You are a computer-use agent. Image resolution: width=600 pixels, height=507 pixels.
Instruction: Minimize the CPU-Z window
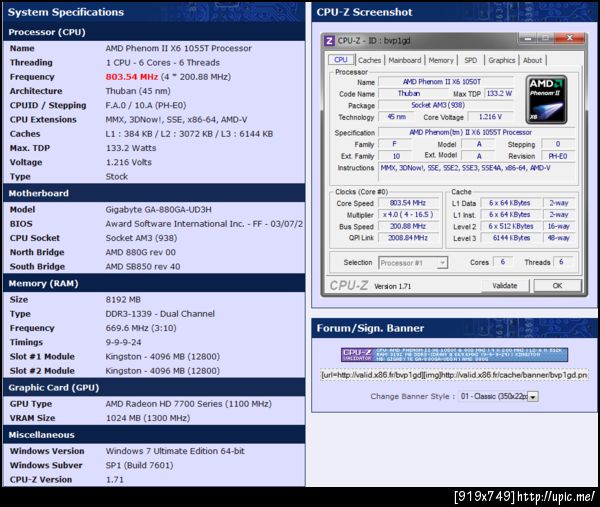(x=528, y=38)
